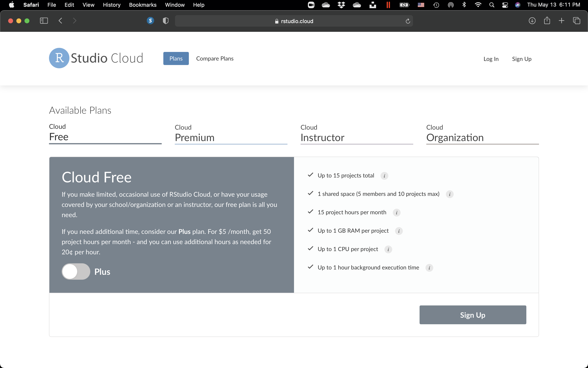Select the Cloud Free plan tab

[x=105, y=134]
